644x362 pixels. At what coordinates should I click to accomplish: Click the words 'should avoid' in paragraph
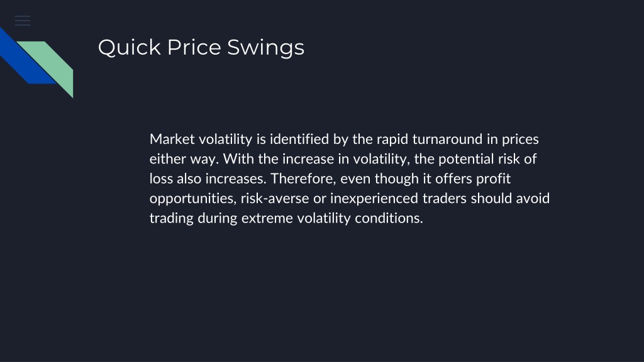pyautogui.click(x=510, y=198)
